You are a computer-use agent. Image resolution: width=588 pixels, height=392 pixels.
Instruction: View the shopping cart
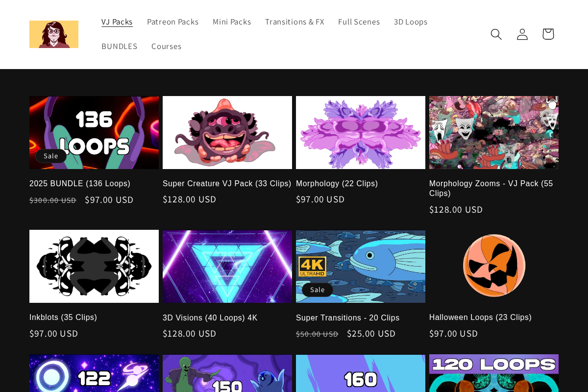pos(548,34)
